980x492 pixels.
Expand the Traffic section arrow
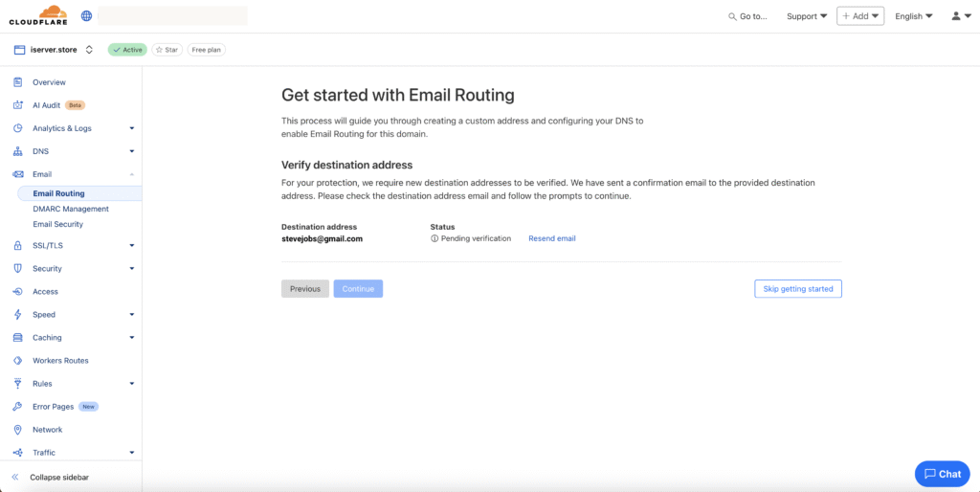[x=132, y=453]
